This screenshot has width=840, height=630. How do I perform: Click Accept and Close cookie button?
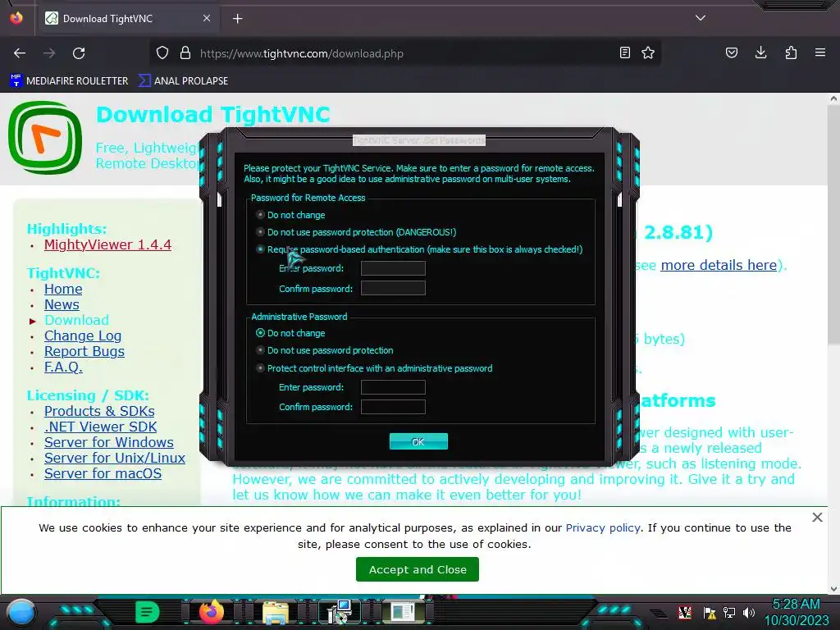coord(418,569)
